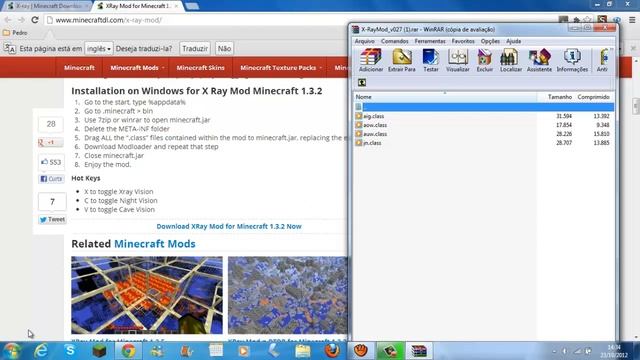Open the Minecraft nav link
Viewport: 640px width, 360px height.
pyautogui.click(x=79, y=68)
